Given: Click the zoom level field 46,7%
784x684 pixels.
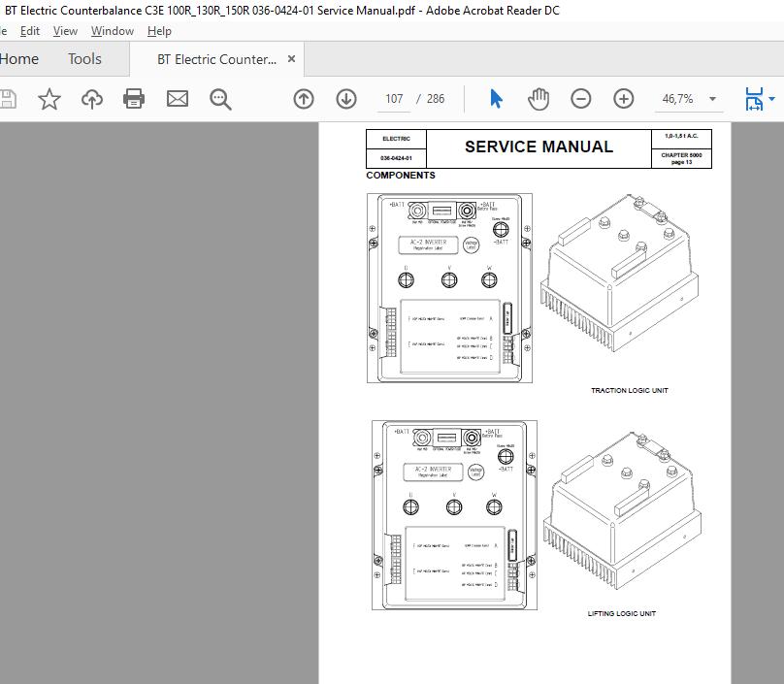Looking at the screenshot, I should click(677, 99).
